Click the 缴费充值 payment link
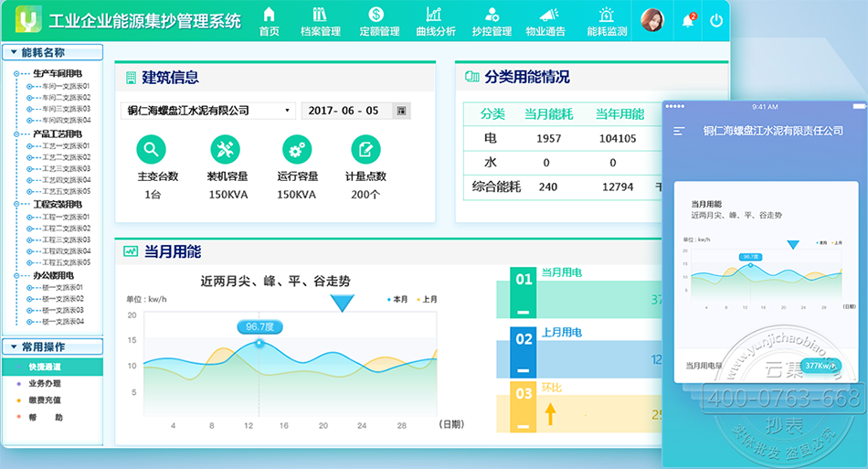 [x=46, y=400]
